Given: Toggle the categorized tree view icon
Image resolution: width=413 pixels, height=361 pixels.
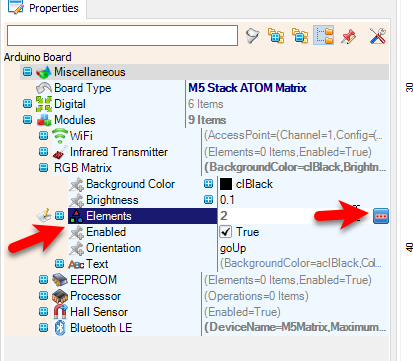Looking at the screenshot, I should 324,35.
